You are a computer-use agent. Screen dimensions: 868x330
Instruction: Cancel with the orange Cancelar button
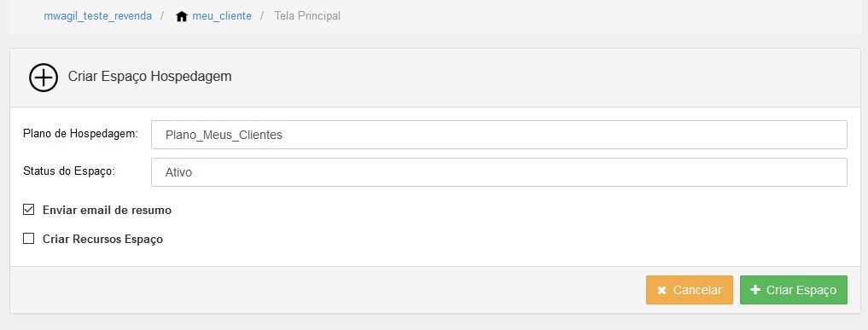coord(690,290)
